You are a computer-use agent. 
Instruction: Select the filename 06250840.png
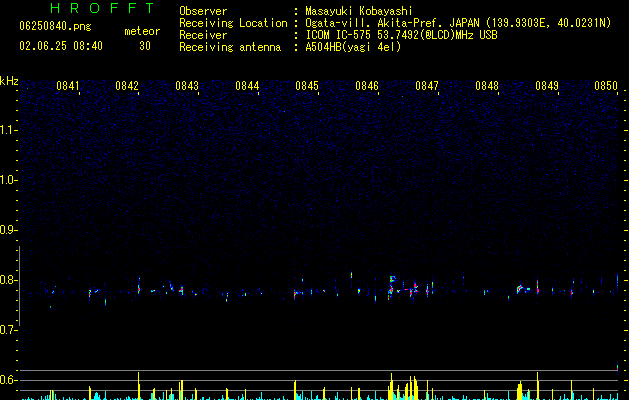tap(55, 27)
